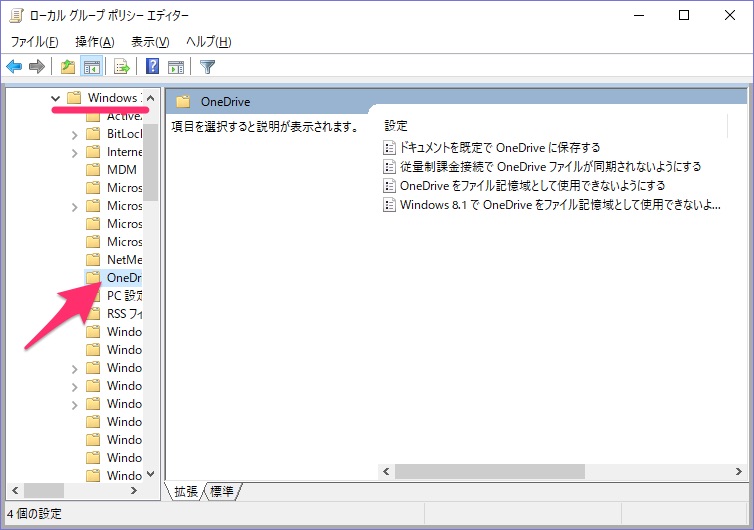The height and width of the screenshot is (530, 754).
Task: Switch to the 拡張 tab
Action: click(186, 491)
